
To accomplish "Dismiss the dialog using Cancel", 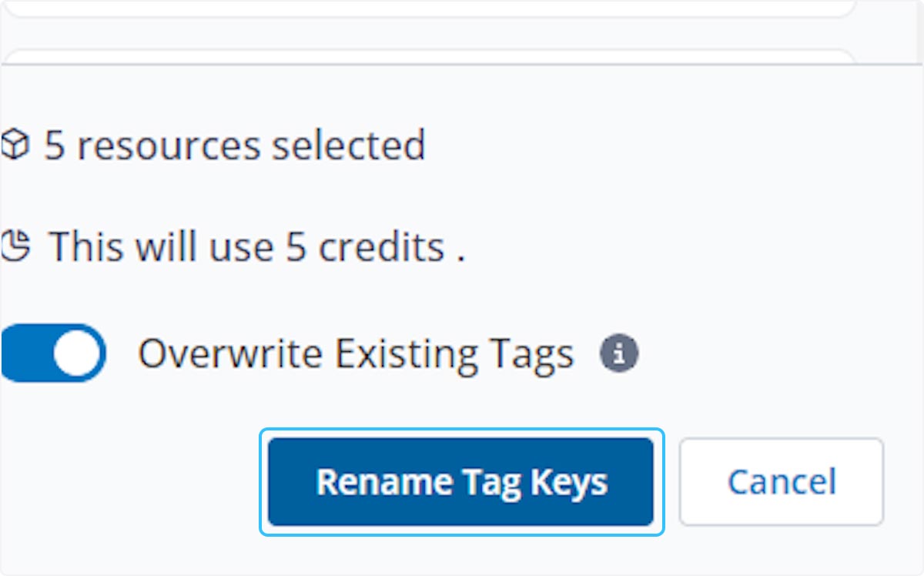I will click(x=781, y=482).
